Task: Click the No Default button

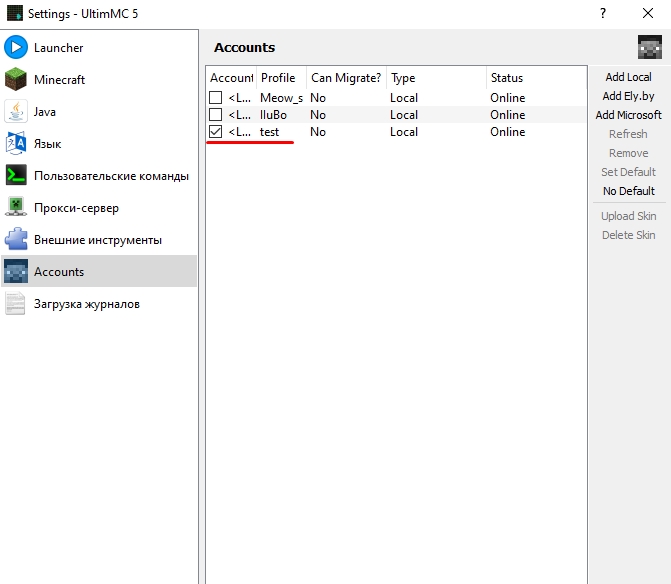Action: (628, 191)
